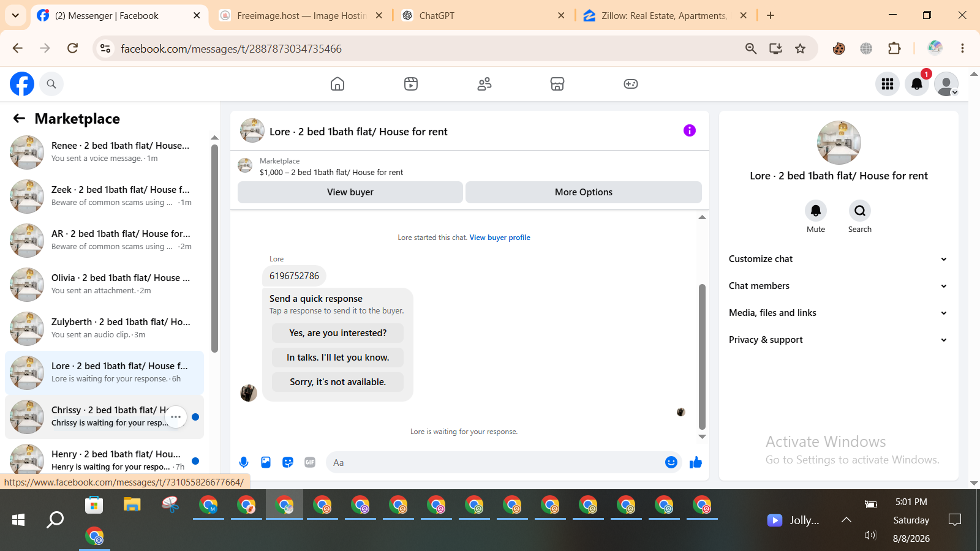This screenshot has width=980, height=551.
Task: Search within the Lore conversation
Action: pos(860,211)
